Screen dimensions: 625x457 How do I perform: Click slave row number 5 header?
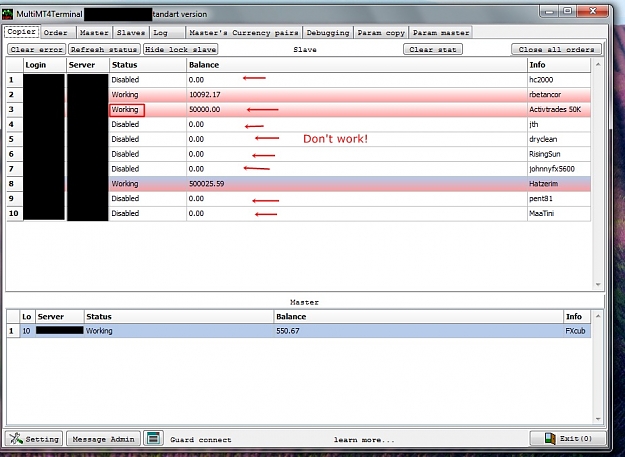point(15,139)
